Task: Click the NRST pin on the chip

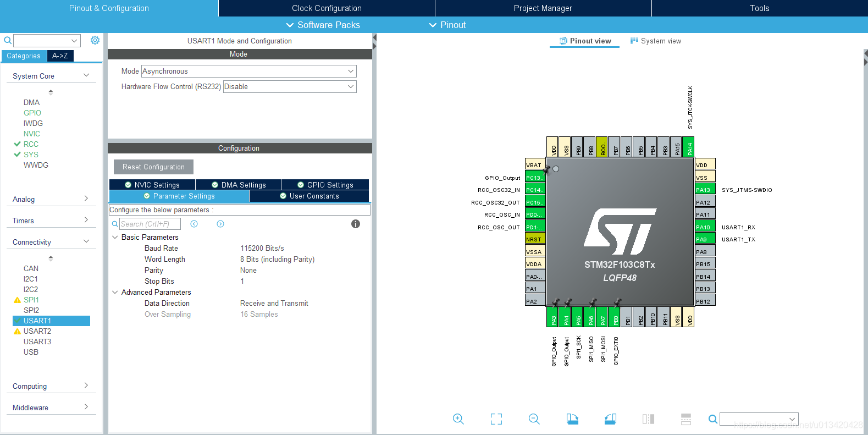Action: (535, 239)
